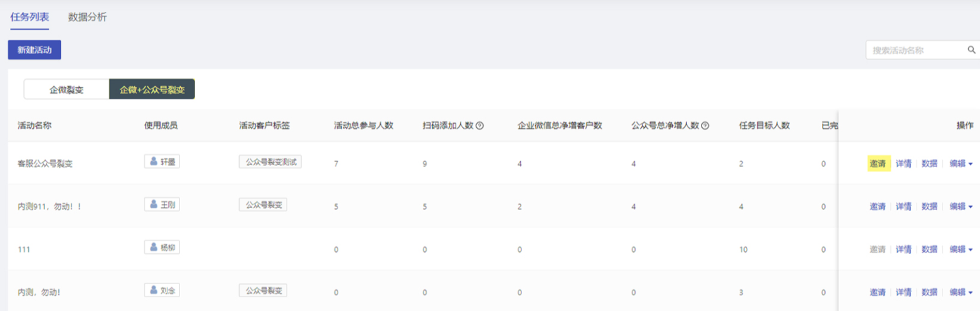Click member name 杨柳
The image size is (980, 311).
pyautogui.click(x=168, y=248)
